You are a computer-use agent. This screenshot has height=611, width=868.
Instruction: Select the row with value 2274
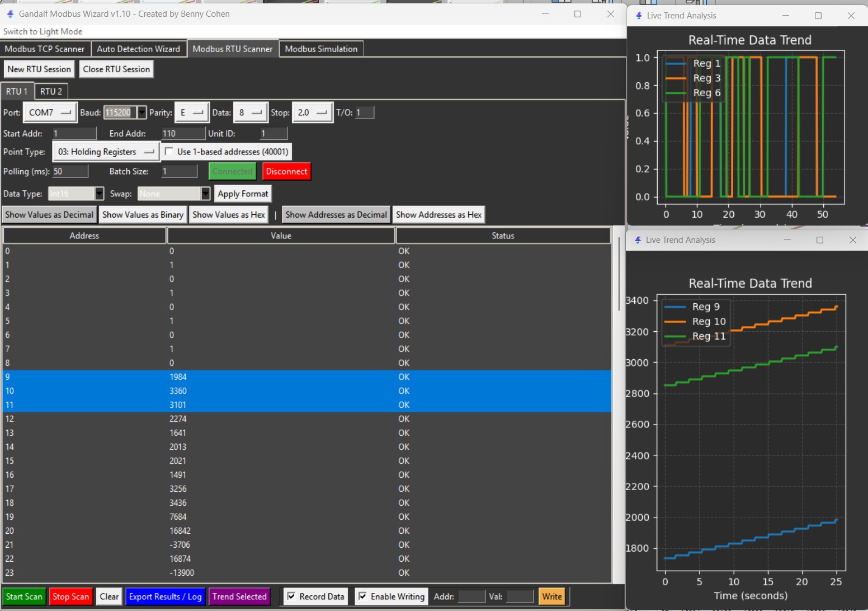(x=307, y=419)
